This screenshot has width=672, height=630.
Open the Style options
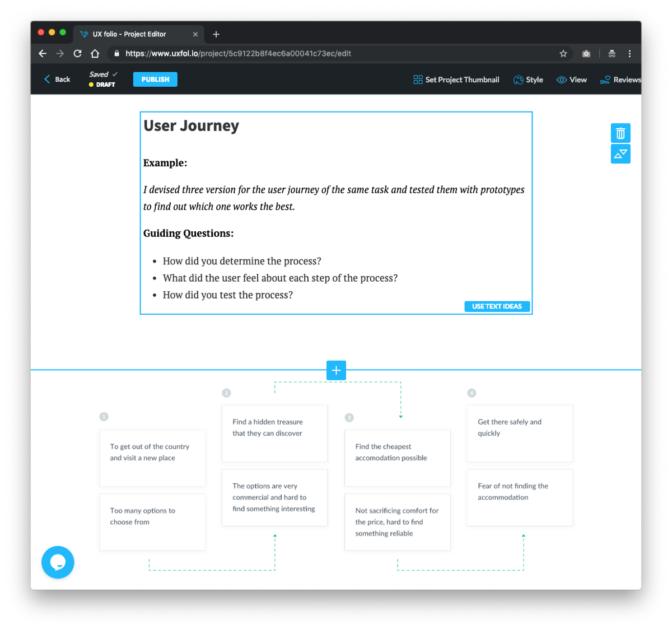click(528, 80)
